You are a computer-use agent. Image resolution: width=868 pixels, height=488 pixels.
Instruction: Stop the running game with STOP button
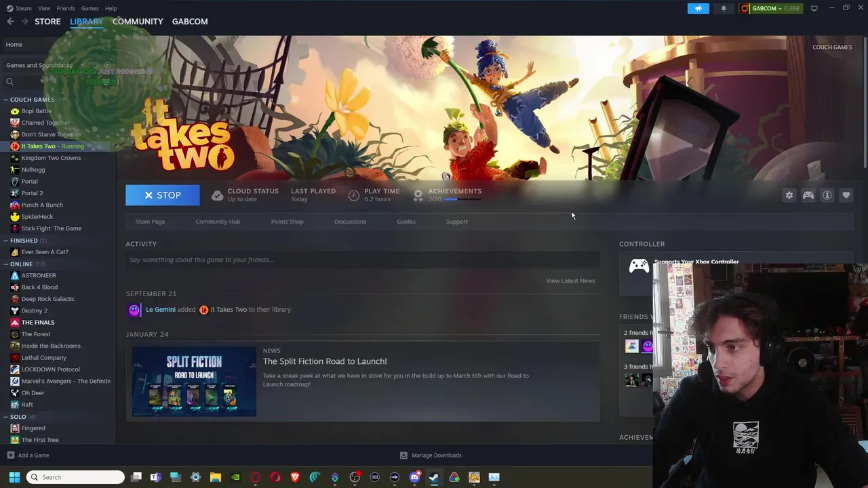click(x=163, y=195)
